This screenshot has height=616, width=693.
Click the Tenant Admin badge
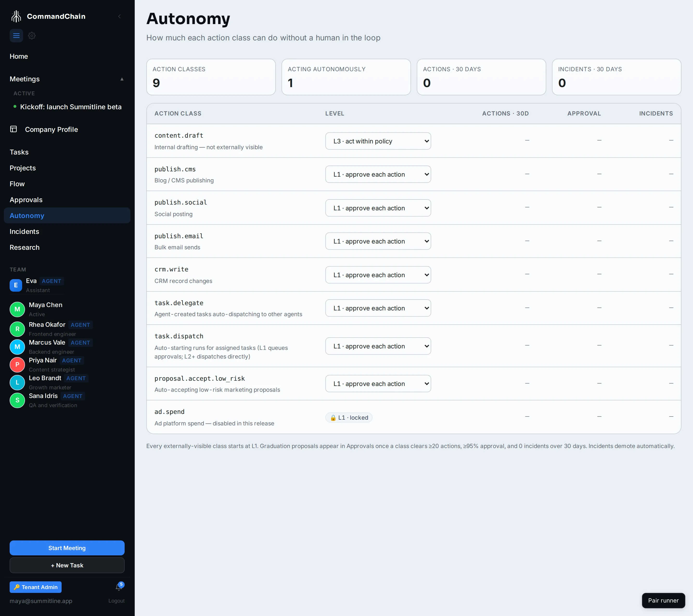36,587
